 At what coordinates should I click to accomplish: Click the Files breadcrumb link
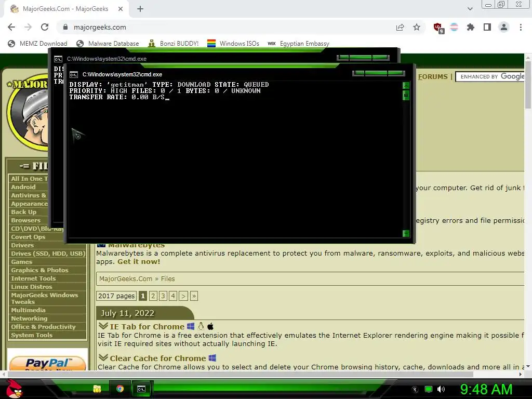point(168,278)
